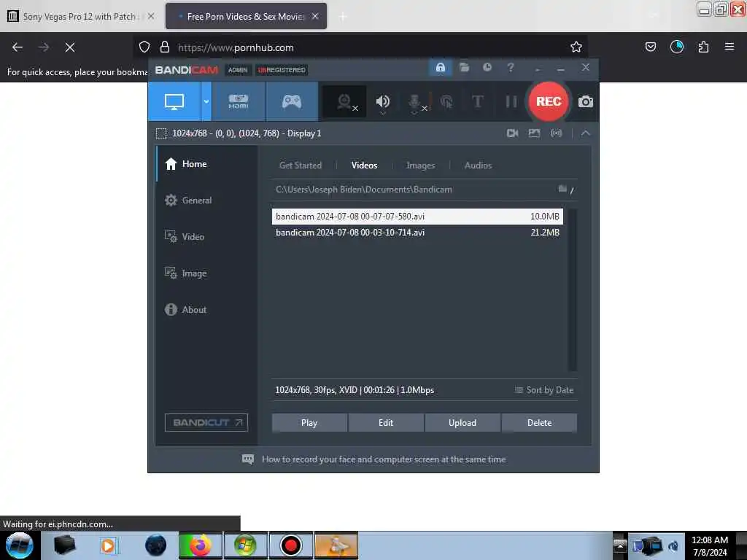Switch to the Audios tab
This screenshot has height=560, width=747.
pos(478,166)
